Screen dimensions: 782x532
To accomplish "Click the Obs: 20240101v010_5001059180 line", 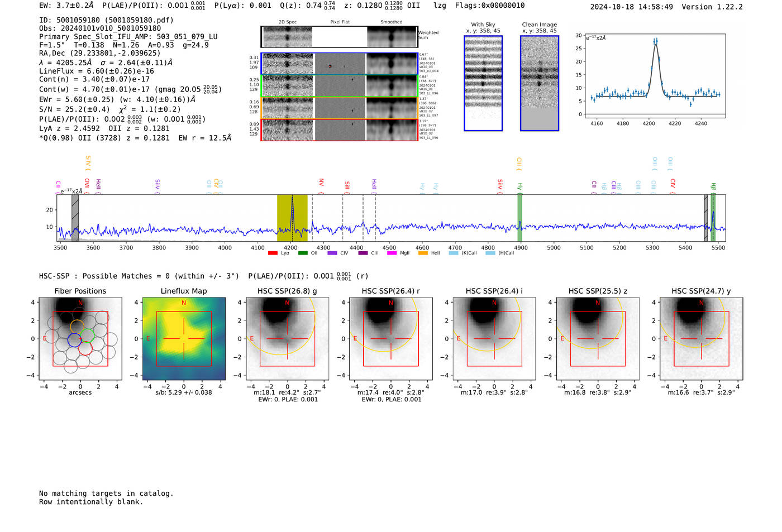I will coord(100,28).
